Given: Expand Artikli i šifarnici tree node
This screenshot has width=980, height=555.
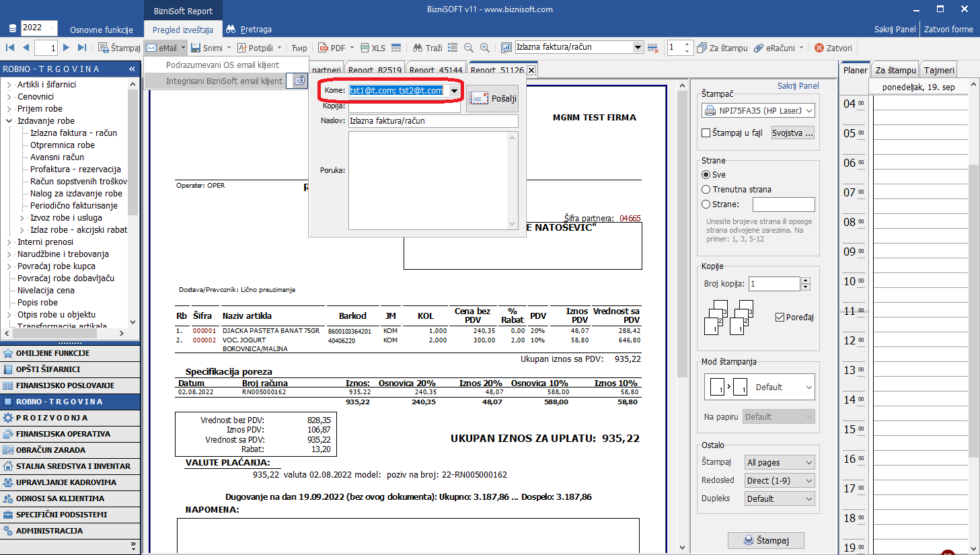Looking at the screenshot, I should (9, 85).
